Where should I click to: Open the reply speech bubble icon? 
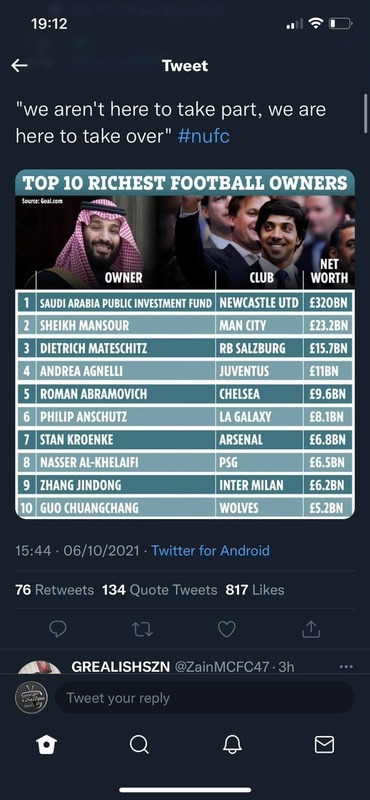tap(58, 629)
